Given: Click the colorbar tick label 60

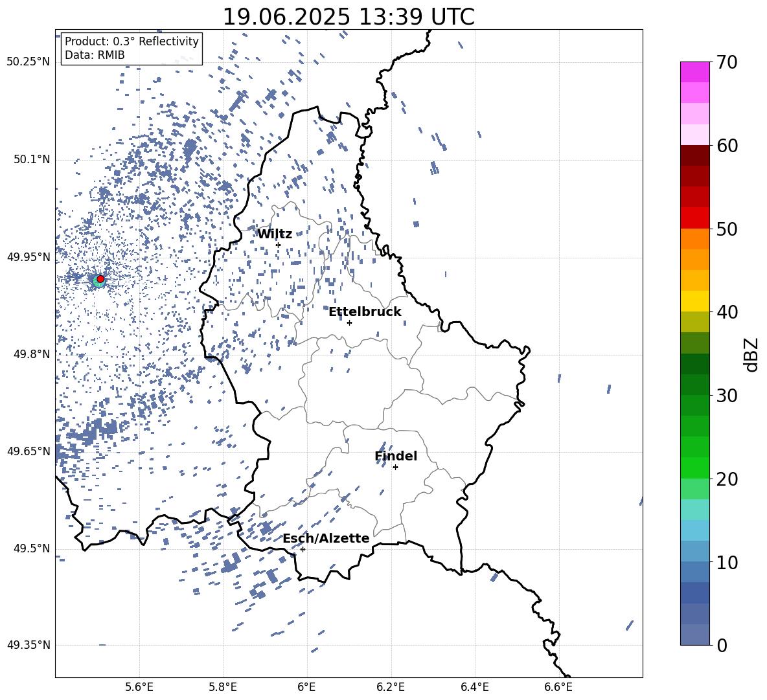Looking at the screenshot, I should pos(727,146).
